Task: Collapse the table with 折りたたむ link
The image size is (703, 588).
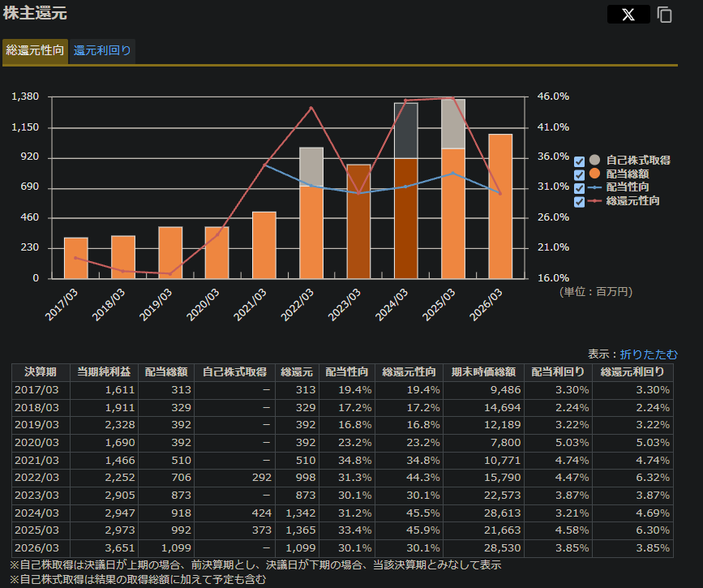Action: tap(649, 354)
